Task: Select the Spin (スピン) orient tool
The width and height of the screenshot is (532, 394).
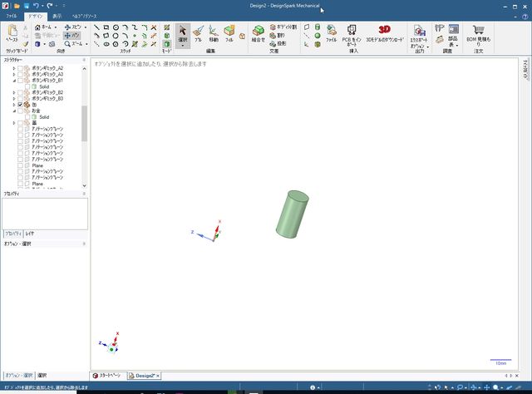Action: (x=73, y=27)
